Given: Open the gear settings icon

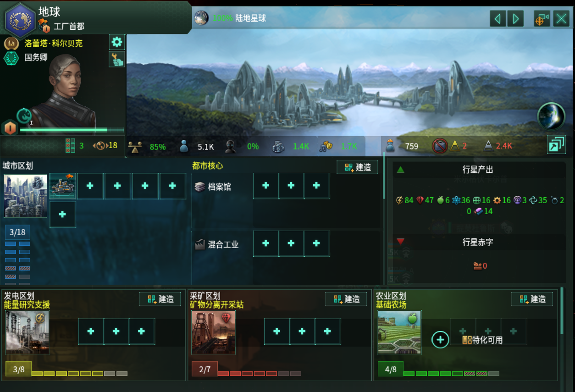Looking at the screenshot, I should click(117, 43).
